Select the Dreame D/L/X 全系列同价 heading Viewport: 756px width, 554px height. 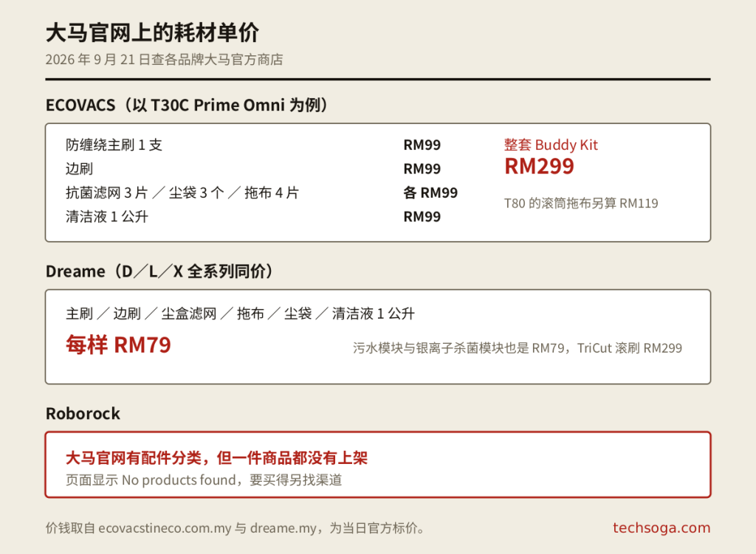click(160, 271)
